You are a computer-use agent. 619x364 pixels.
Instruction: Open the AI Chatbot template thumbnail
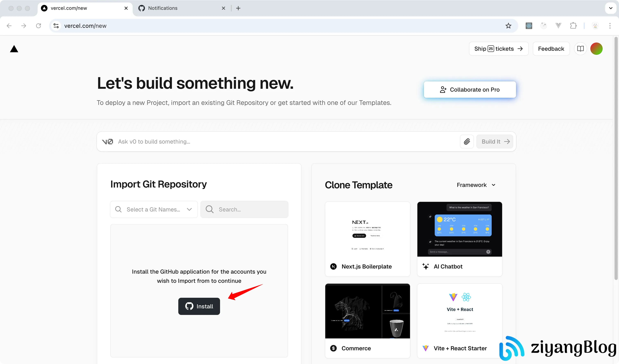460,229
